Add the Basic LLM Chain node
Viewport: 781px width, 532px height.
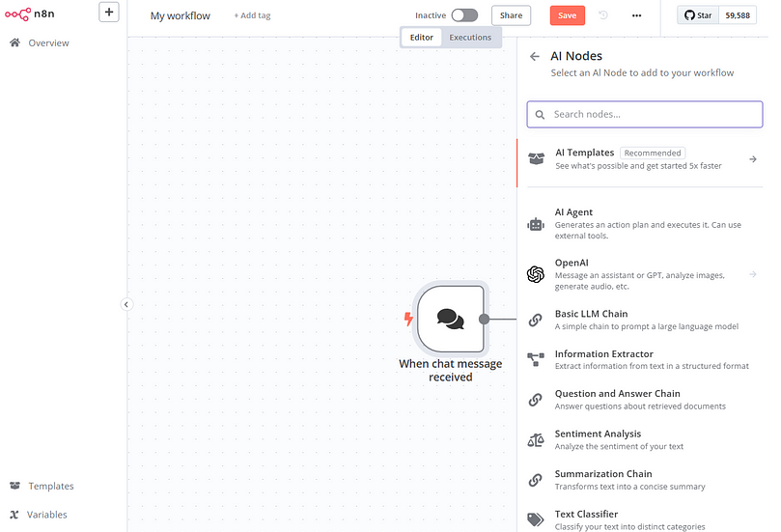[x=643, y=320]
